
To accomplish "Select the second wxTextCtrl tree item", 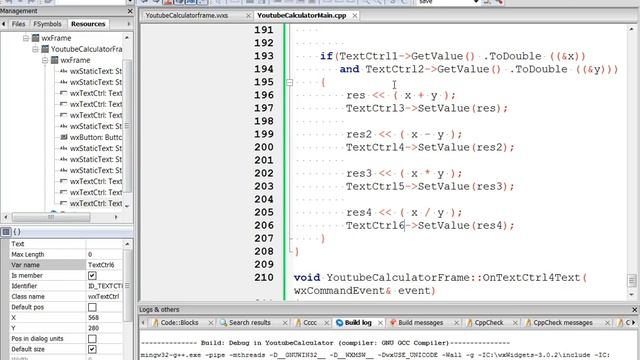I will tap(96, 104).
